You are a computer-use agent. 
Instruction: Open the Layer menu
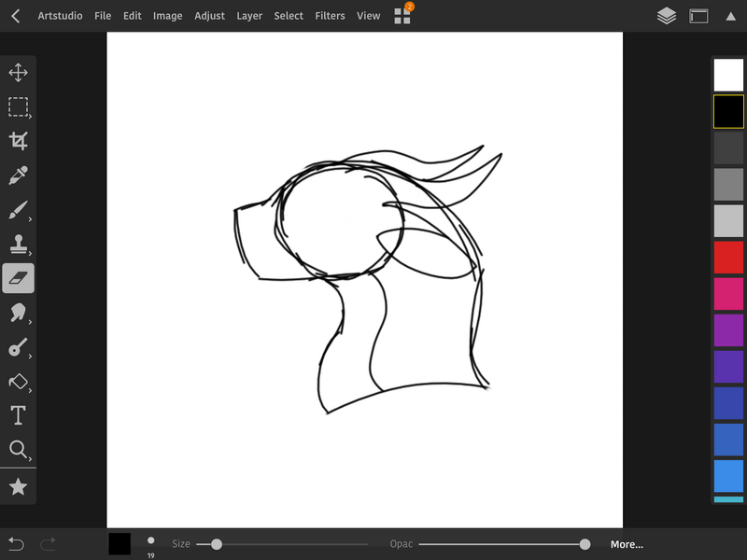point(249,16)
